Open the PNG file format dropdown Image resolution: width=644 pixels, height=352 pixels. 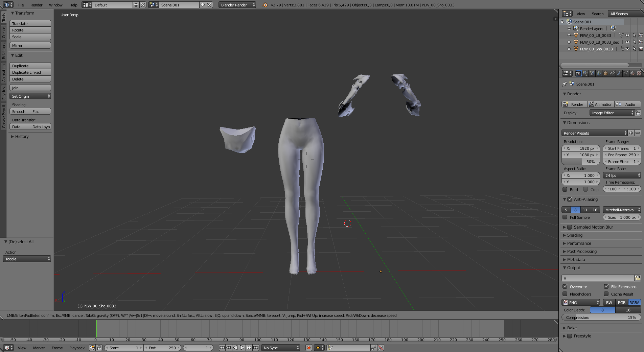pyautogui.click(x=581, y=303)
